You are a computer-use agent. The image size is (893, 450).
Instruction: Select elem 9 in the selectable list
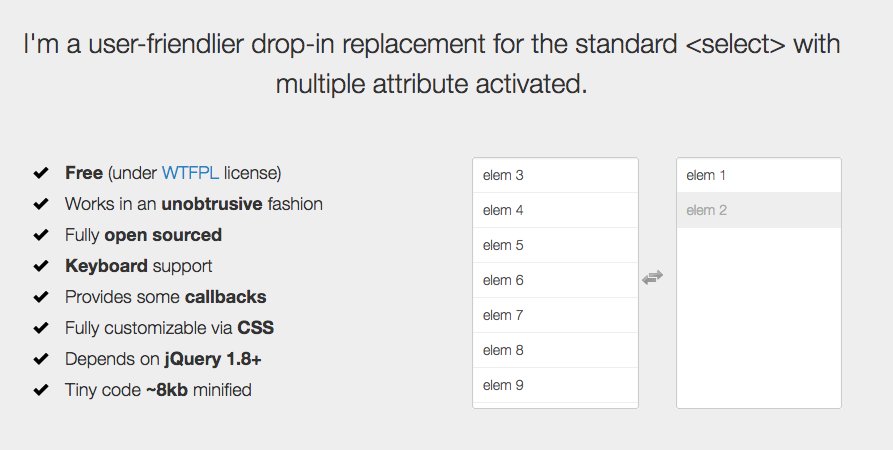555,385
